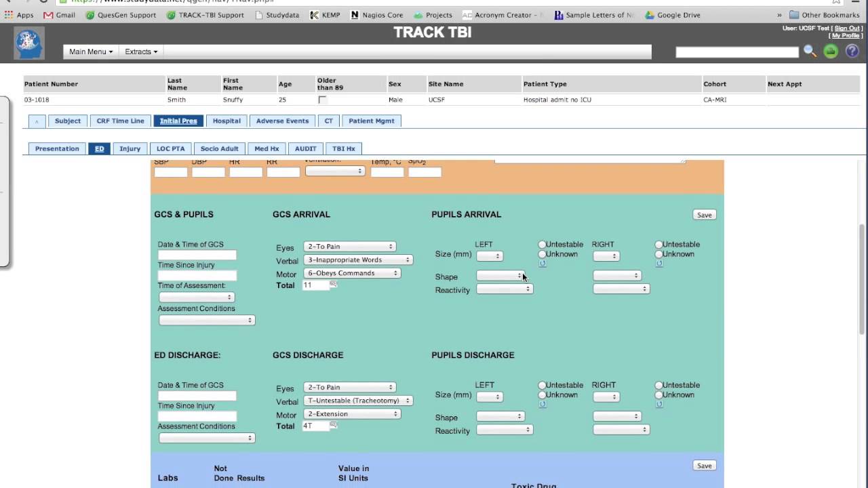Open GCS Discharge Verbal dropdown
868x488 pixels.
click(358, 401)
